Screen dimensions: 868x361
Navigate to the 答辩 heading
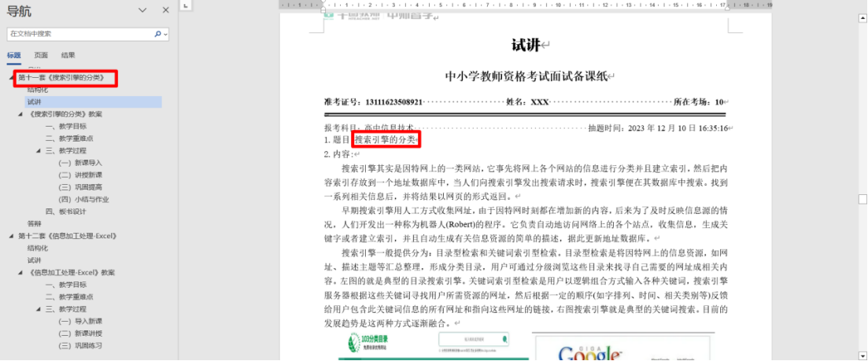(x=35, y=224)
